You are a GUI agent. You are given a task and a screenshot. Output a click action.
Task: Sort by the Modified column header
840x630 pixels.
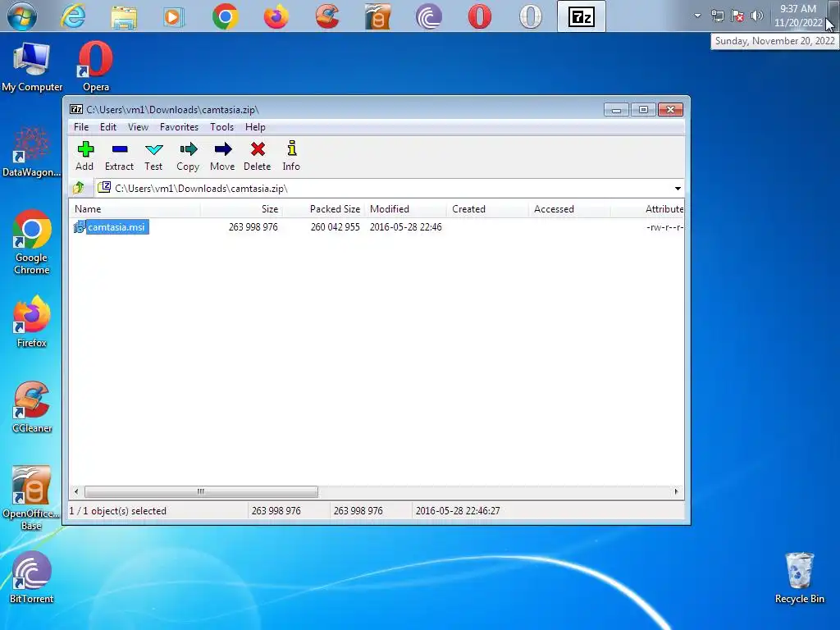click(x=405, y=209)
